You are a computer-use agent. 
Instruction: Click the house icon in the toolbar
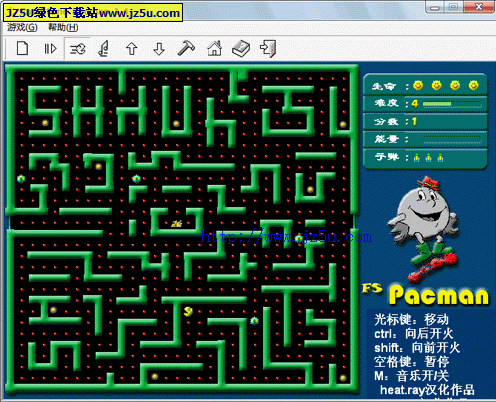point(214,49)
